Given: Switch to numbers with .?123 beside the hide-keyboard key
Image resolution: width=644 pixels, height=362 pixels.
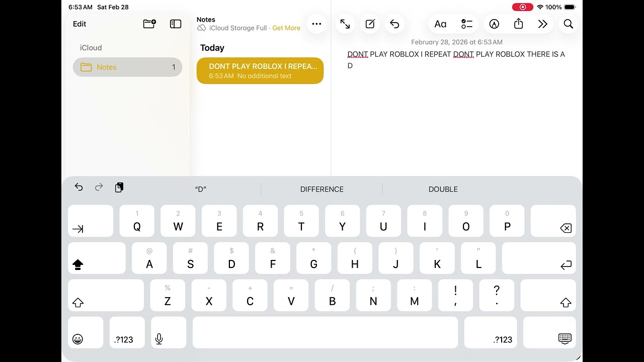Looking at the screenshot, I should tap(491, 332).
